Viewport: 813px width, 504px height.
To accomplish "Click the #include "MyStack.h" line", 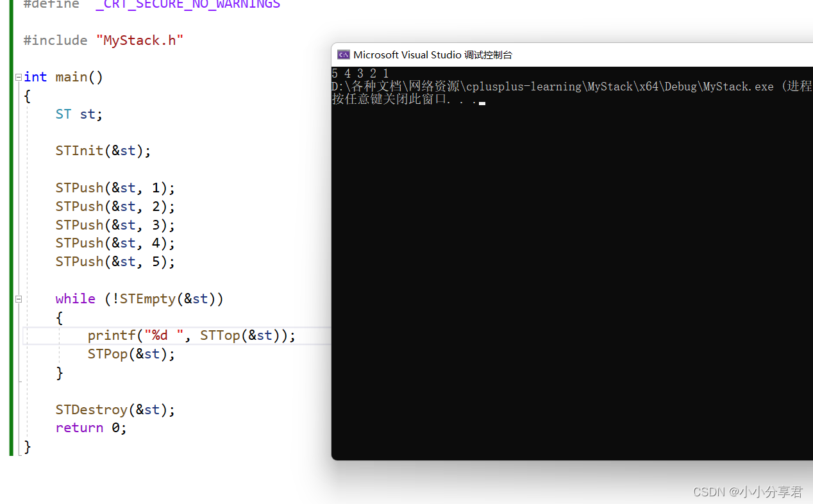I will (103, 40).
